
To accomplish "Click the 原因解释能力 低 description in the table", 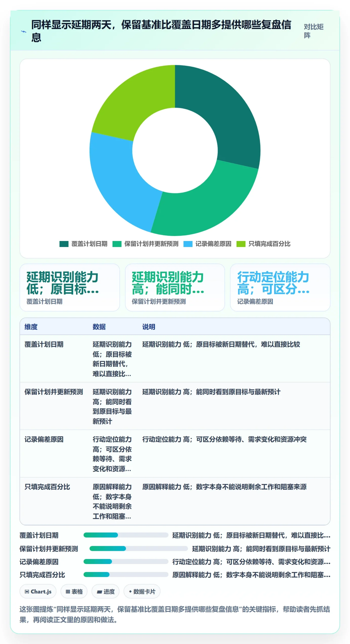I will point(224,487).
